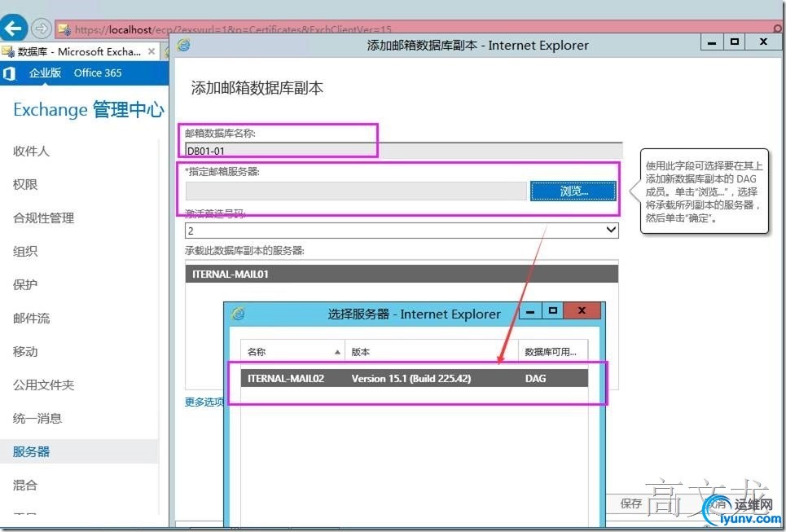Open 移动 in the left navigation

[25, 351]
